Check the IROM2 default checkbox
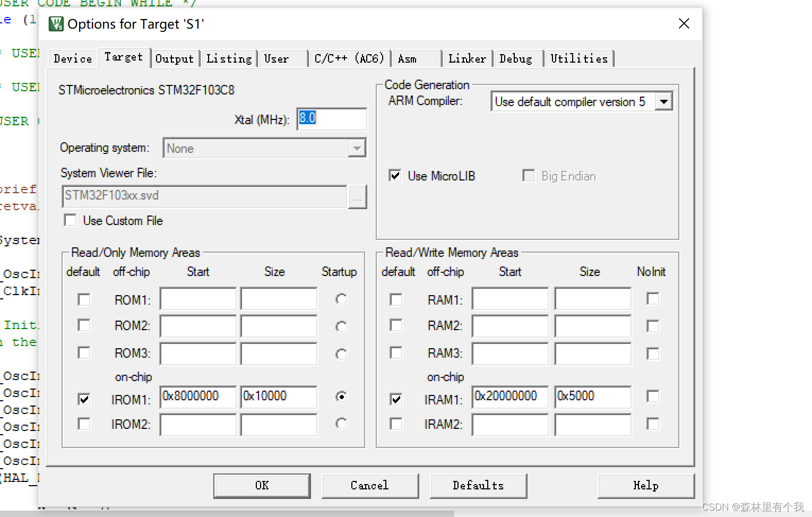 click(84, 424)
